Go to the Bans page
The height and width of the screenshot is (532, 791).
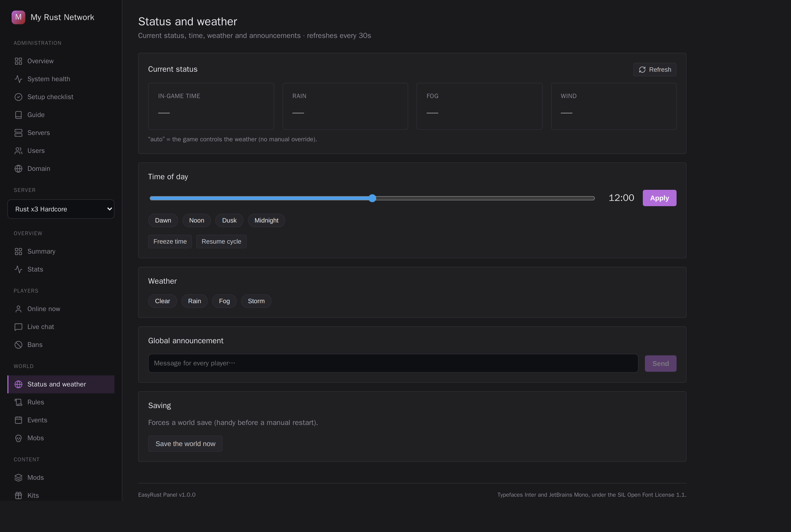61,345
